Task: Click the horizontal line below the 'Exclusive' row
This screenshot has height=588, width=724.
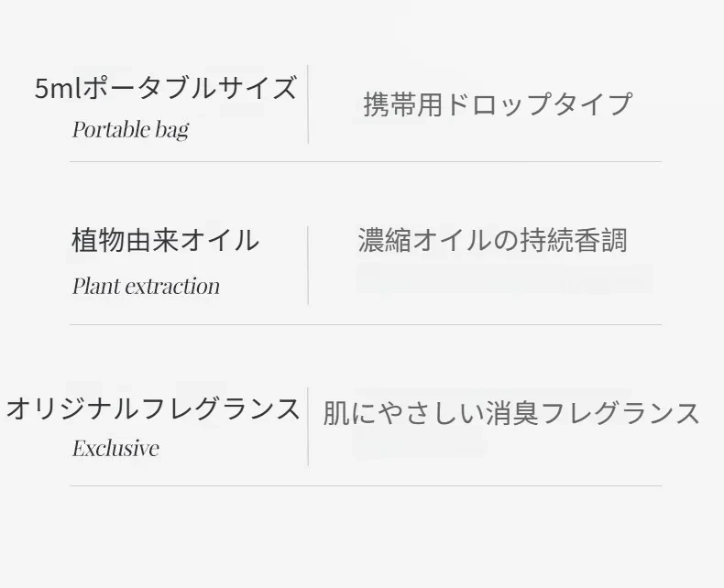Action: coord(366,485)
